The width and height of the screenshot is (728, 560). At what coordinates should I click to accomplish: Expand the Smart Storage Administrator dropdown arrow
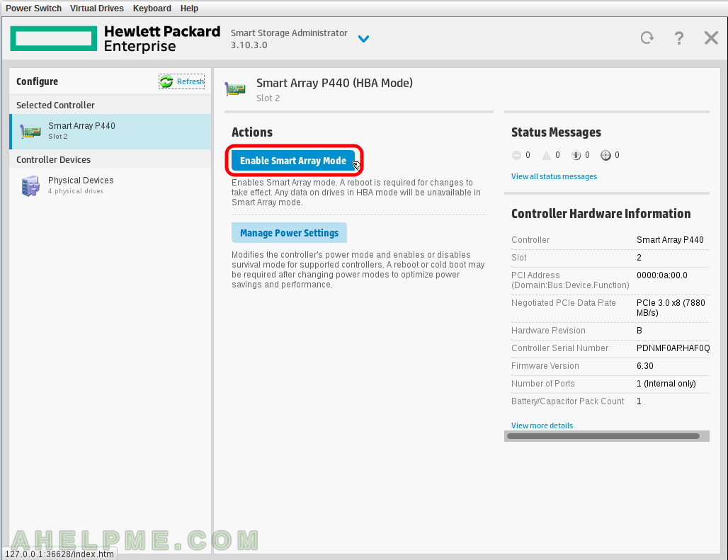pyautogui.click(x=363, y=39)
